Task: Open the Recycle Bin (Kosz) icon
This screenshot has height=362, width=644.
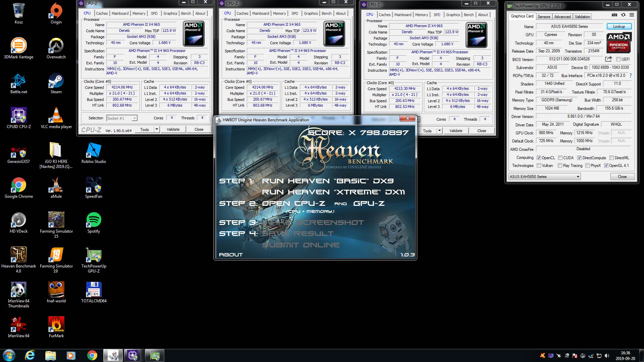Action: point(18,13)
